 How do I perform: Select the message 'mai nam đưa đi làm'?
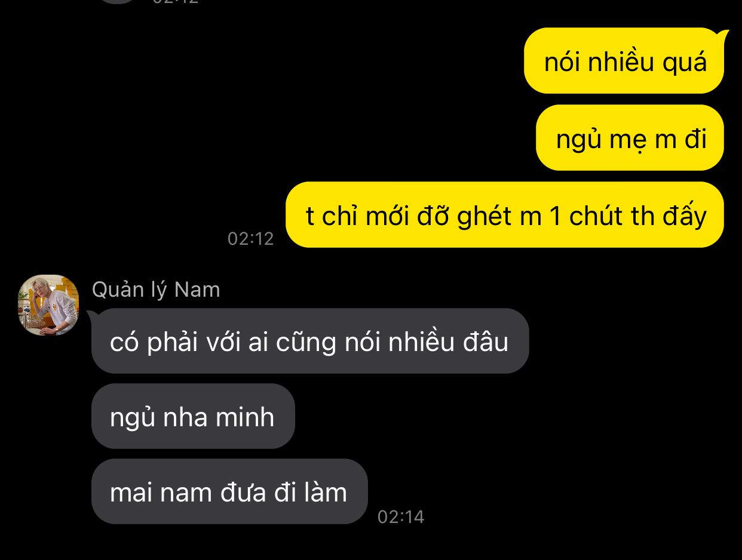229,491
